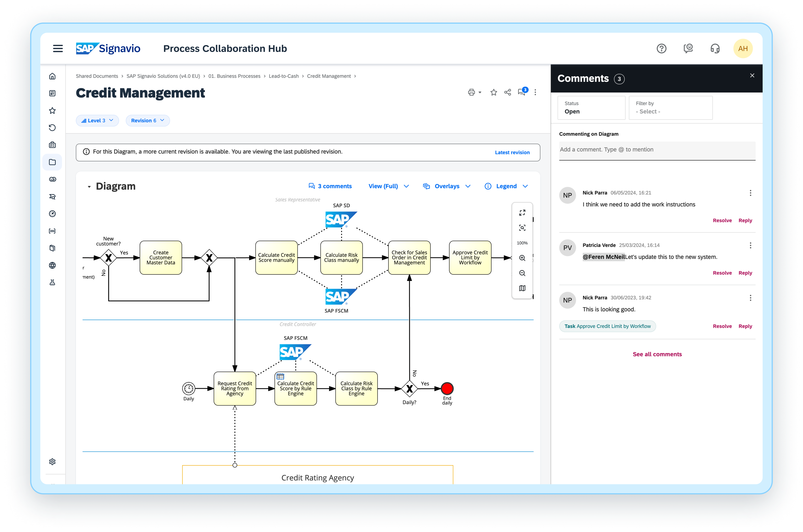Click See all comments
Screen dimensions: 803x532
click(x=657, y=354)
